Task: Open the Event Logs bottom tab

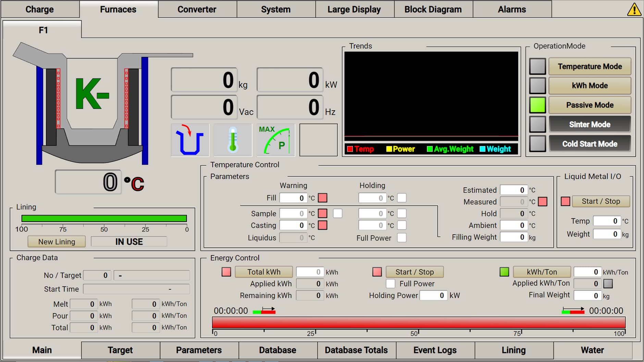Action: [x=435, y=350]
